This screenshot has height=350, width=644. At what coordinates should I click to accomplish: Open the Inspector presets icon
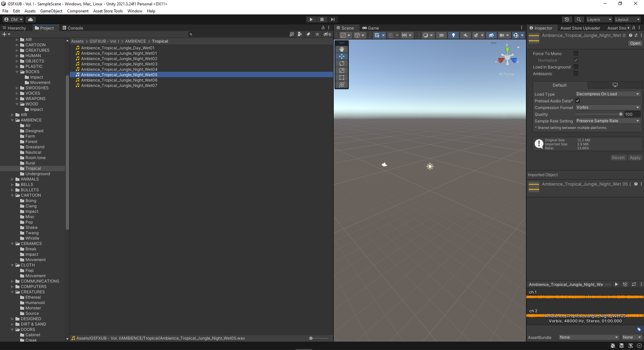click(x=636, y=35)
